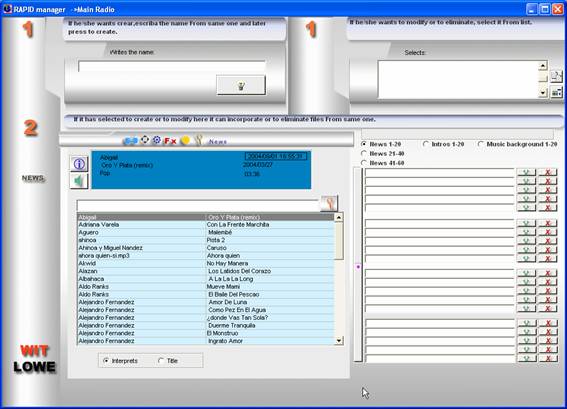Select the Aldo Ranks Mueve Mami song

[205, 286]
